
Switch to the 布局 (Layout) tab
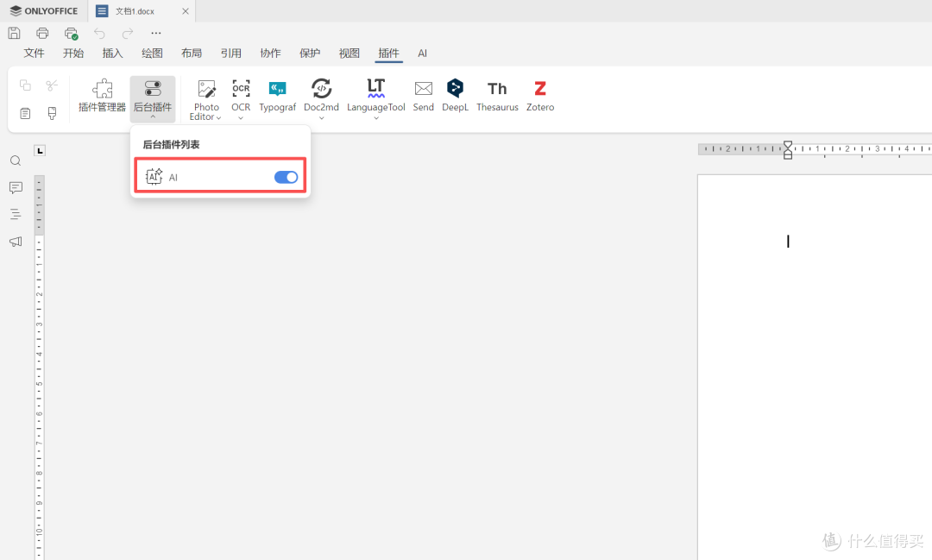[192, 53]
